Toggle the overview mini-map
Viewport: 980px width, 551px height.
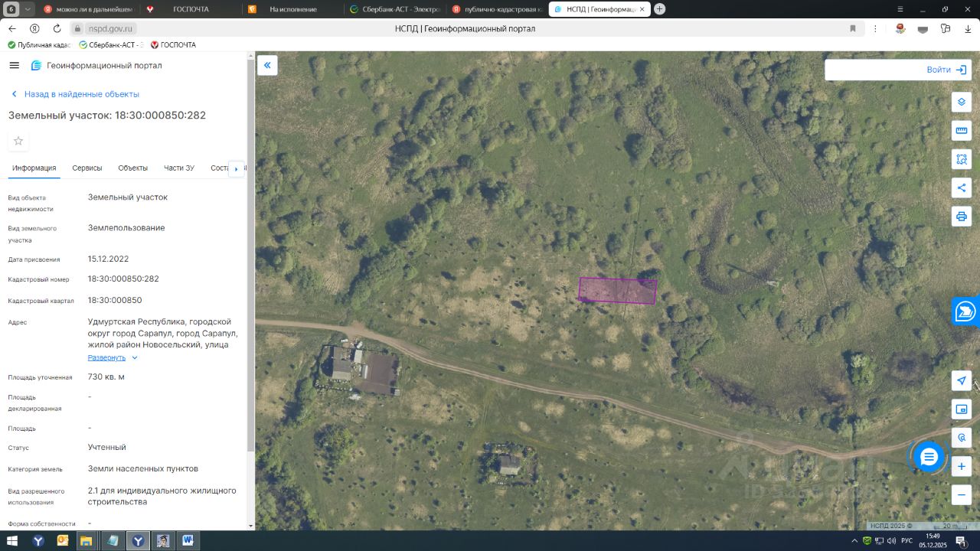pos(962,409)
